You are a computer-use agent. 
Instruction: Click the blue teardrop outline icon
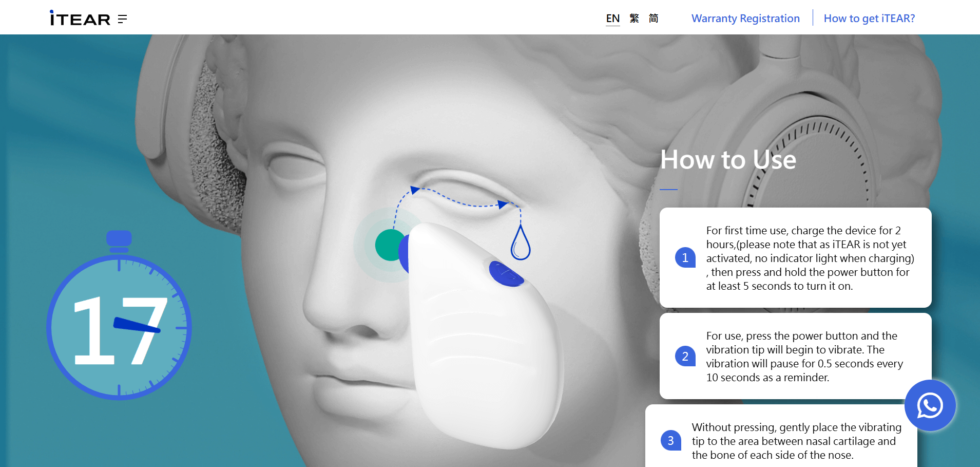[x=520, y=244]
